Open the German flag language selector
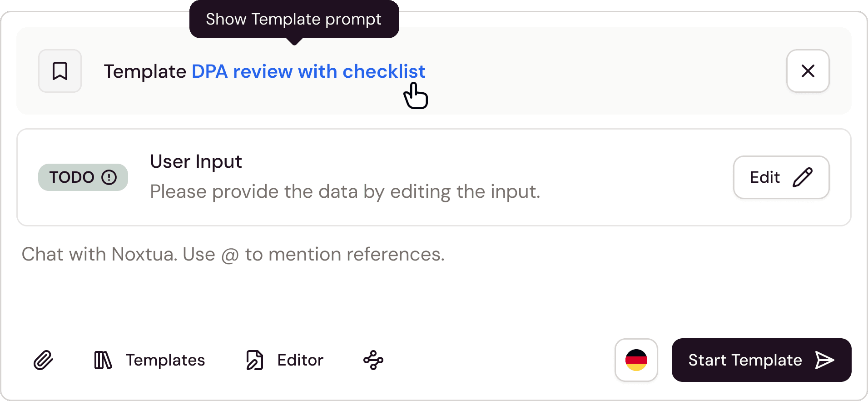 (x=636, y=360)
